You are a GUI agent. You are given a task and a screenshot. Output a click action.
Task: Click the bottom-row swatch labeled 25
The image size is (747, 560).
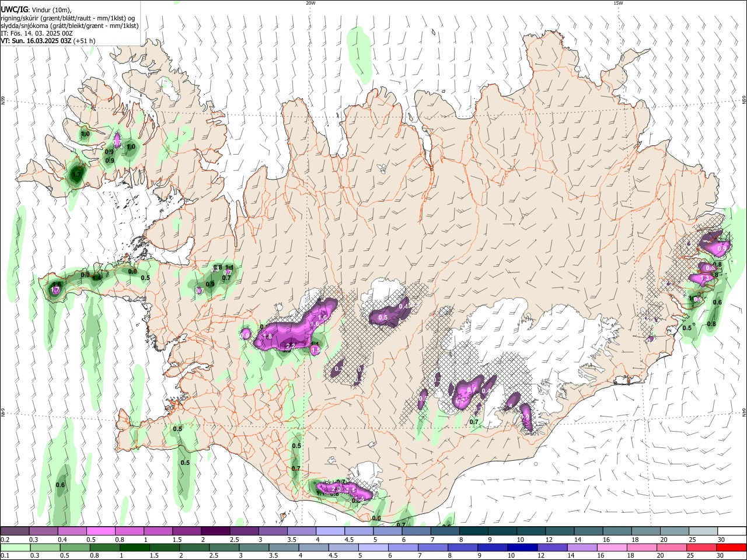coord(701,547)
